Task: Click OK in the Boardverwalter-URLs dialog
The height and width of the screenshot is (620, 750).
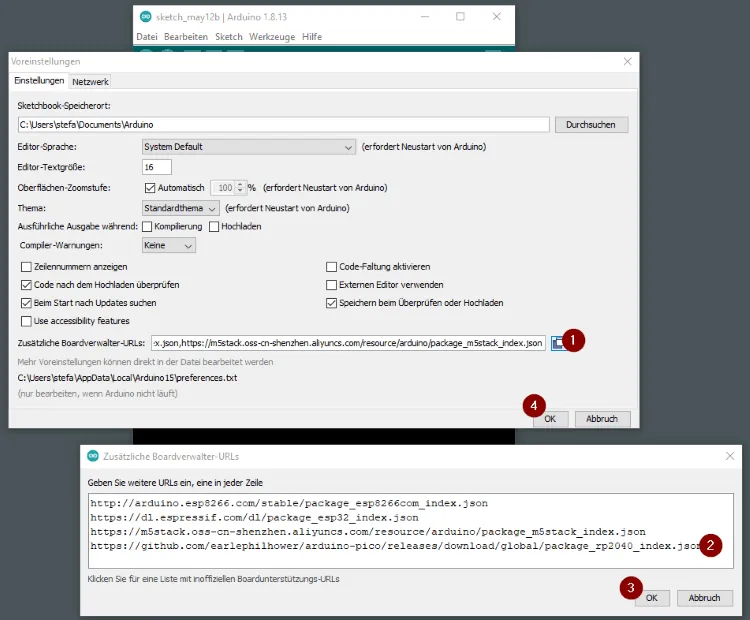Action: pos(652,598)
